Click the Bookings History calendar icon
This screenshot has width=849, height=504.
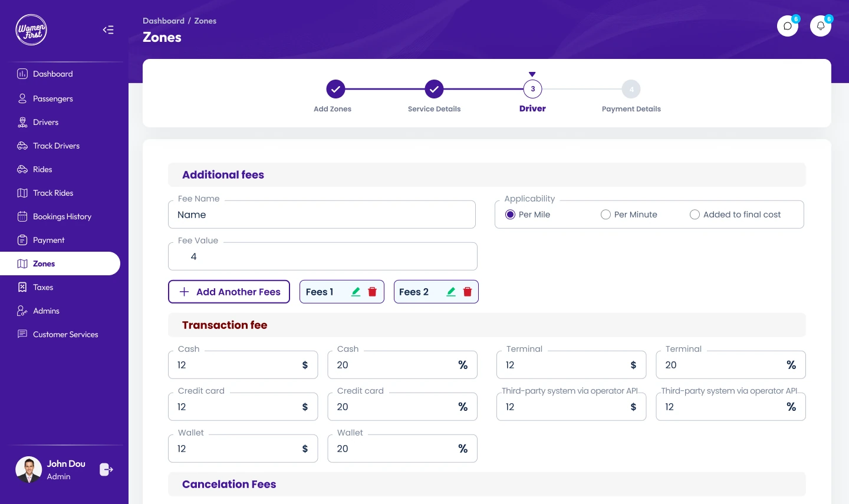[x=22, y=216]
